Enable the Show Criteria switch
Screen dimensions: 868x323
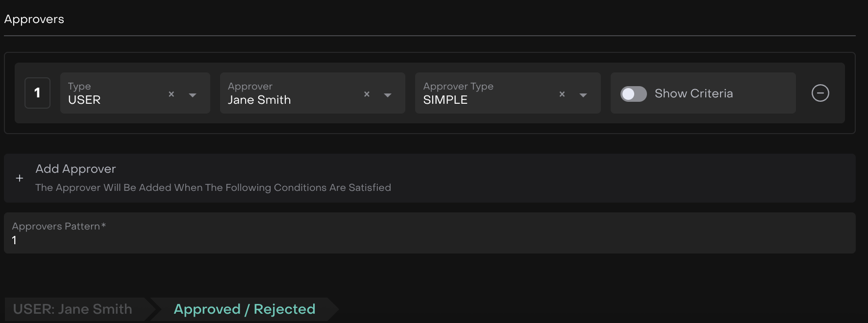633,94
